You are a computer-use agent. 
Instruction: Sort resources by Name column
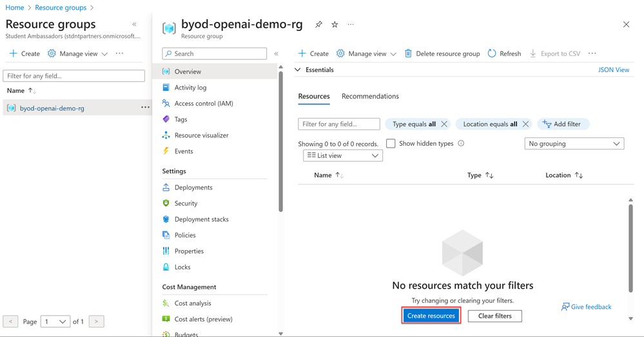pos(328,175)
